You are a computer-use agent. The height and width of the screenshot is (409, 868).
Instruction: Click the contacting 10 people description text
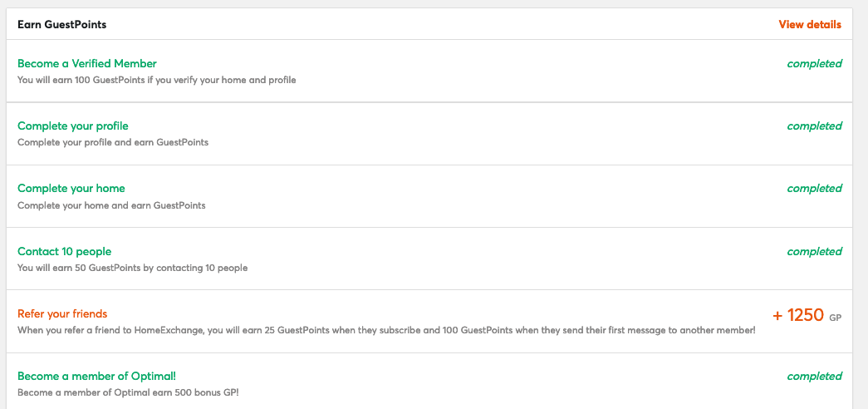(132, 268)
